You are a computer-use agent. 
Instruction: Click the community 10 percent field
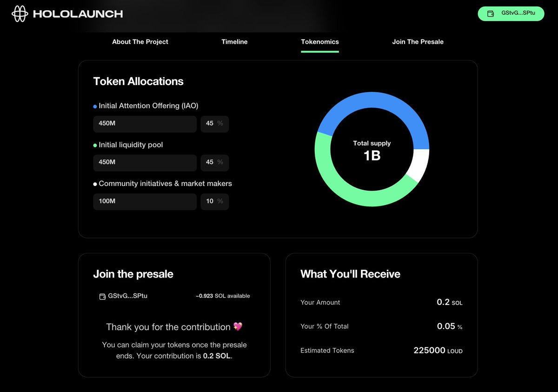215,202
